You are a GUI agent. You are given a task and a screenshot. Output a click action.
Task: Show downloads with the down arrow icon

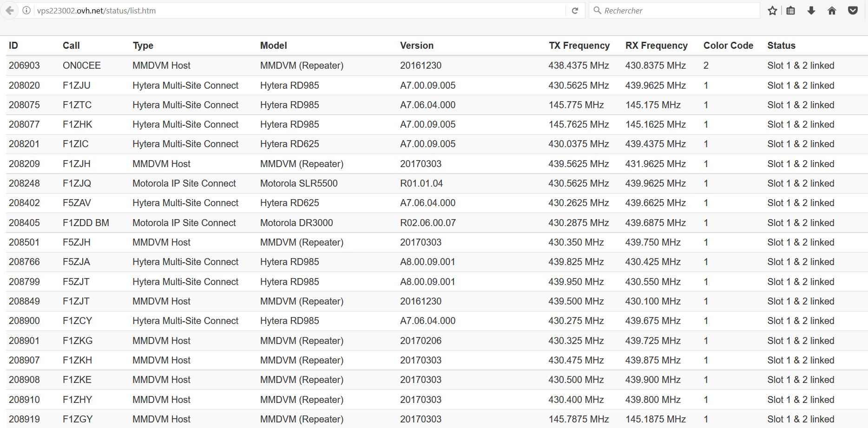coord(811,10)
